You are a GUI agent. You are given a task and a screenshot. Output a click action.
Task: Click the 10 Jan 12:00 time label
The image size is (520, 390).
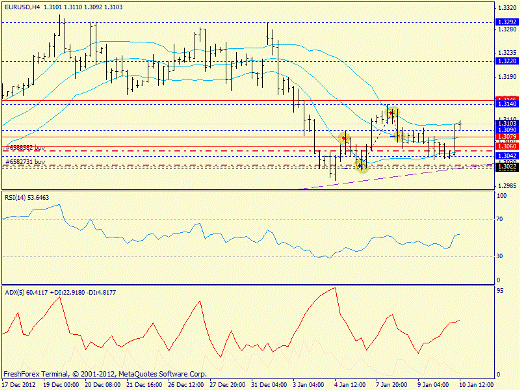click(476, 385)
